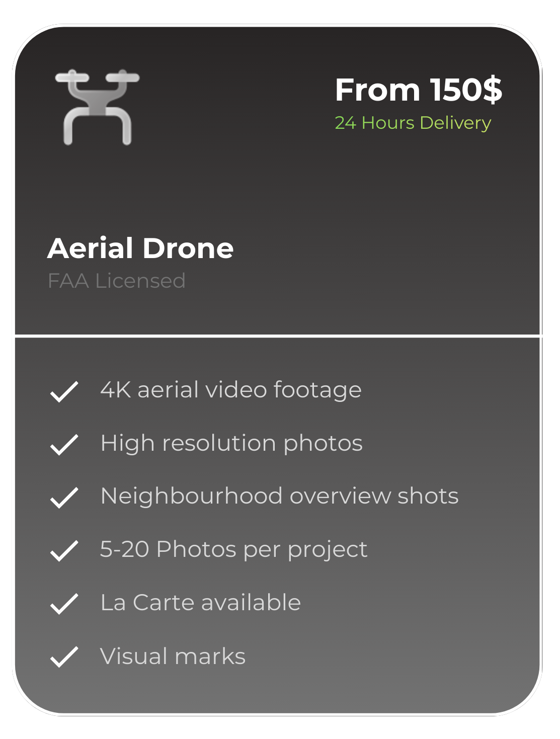This screenshot has height=739, width=560.
Task: Click the Visual marks feature text
Action: point(173,656)
